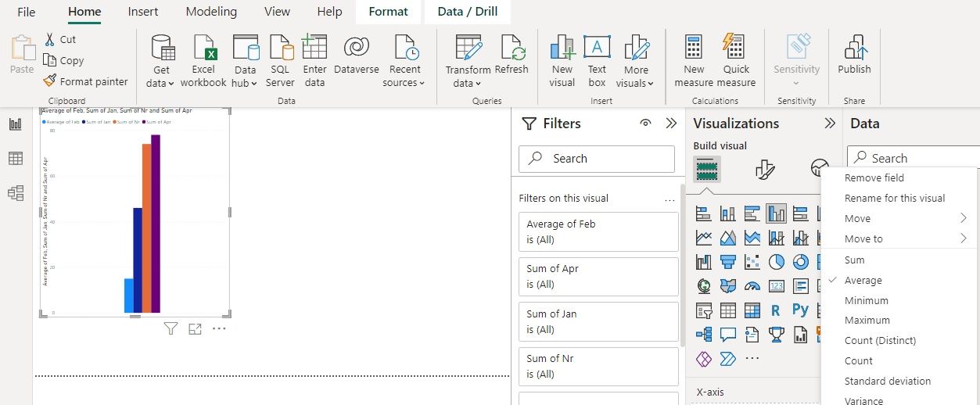980x405 pixels.
Task: Select the Power Automate visual
Action: tap(728, 359)
